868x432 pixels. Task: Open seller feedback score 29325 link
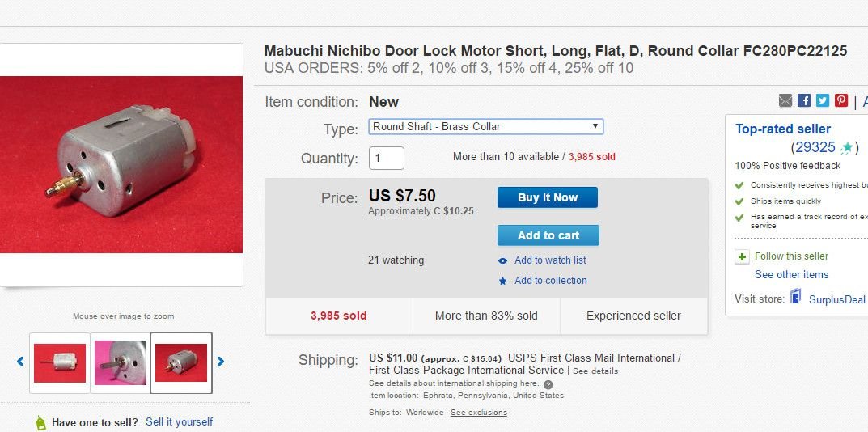815,147
